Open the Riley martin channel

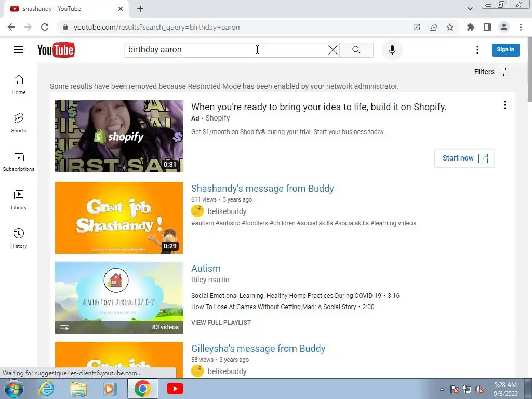point(210,280)
